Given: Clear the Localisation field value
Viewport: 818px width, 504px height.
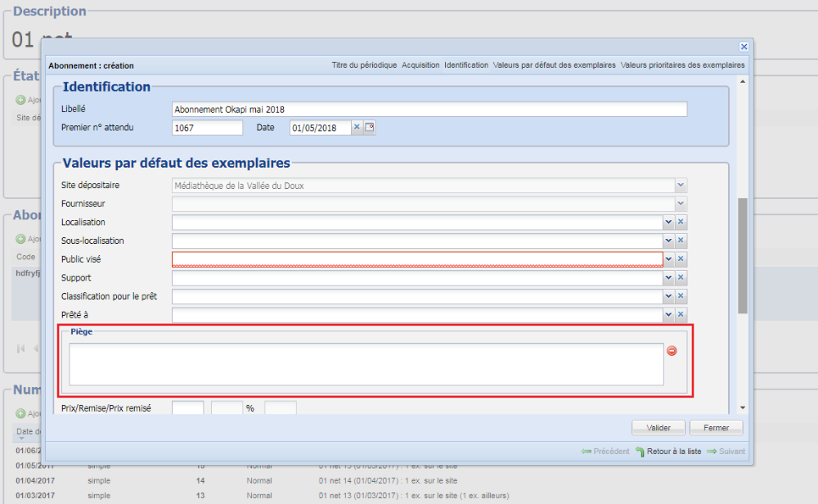Looking at the screenshot, I should (x=681, y=223).
